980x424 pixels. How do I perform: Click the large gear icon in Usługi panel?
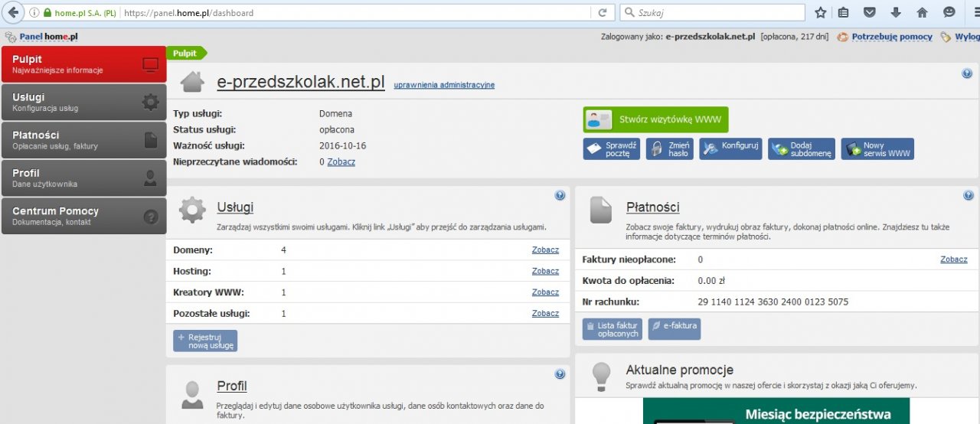(x=192, y=210)
